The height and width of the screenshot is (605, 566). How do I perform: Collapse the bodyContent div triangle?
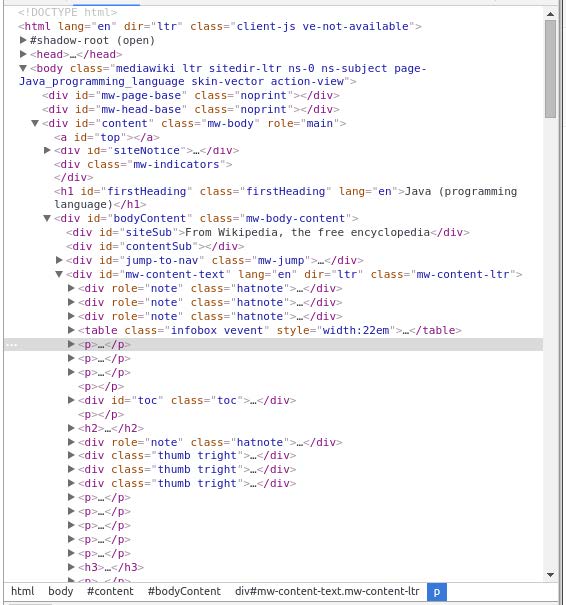tap(47, 218)
